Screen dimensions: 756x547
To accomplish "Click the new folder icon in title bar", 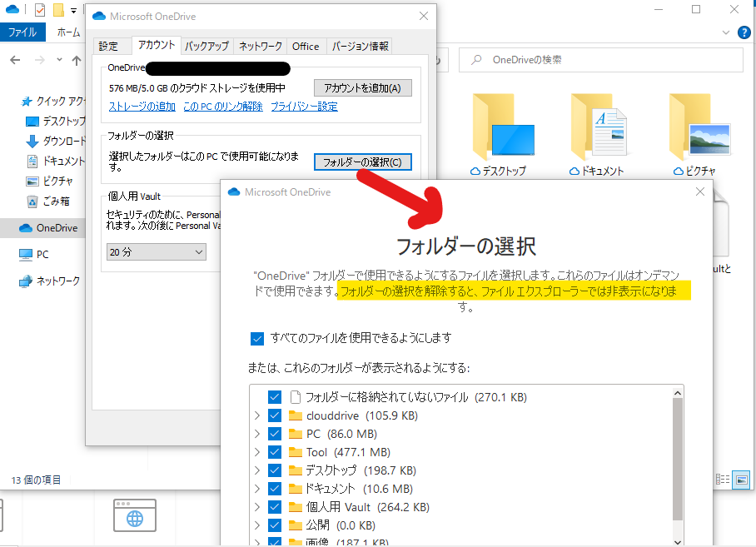I will (58, 10).
